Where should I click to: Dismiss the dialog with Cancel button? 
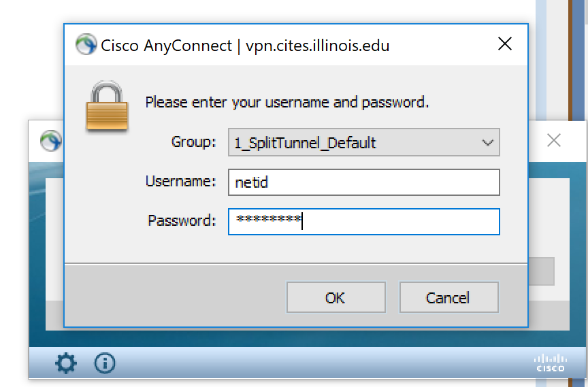point(449,297)
